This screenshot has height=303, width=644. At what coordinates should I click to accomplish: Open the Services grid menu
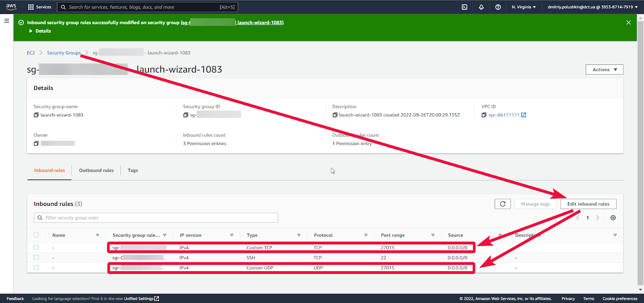click(39, 7)
